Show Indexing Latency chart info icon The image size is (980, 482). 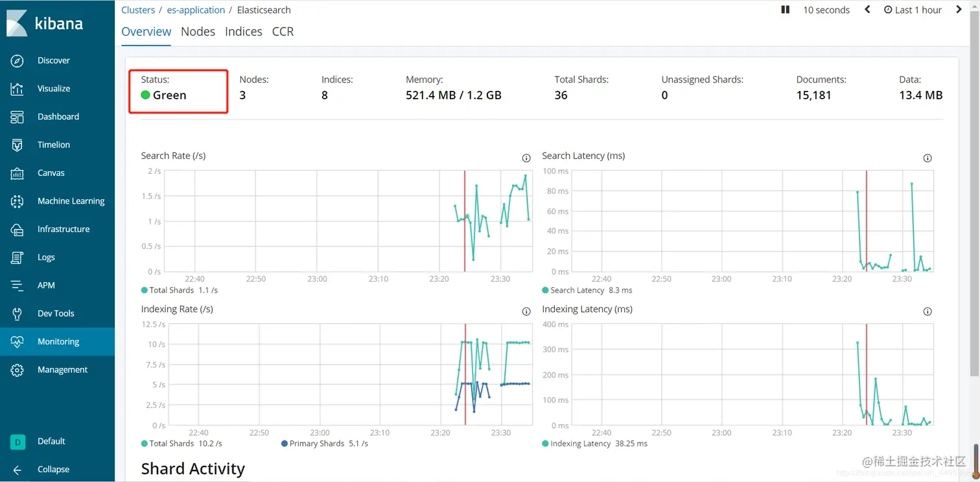[x=927, y=311]
